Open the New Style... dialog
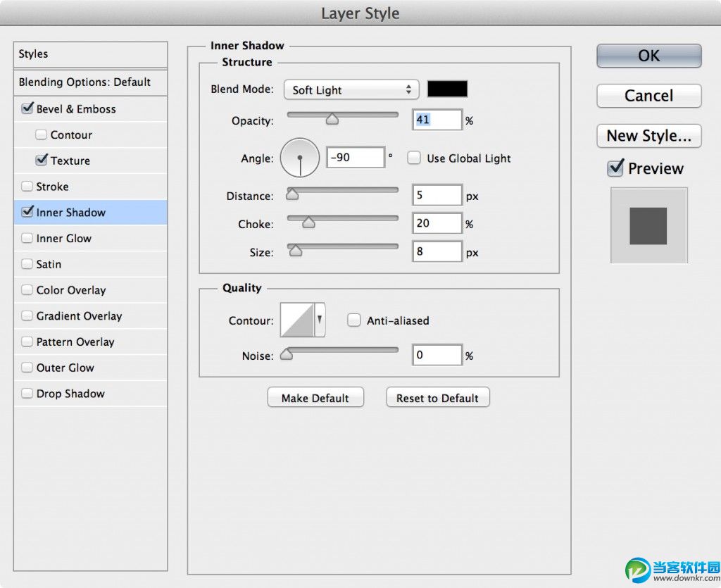The width and height of the screenshot is (721, 588). point(648,136)
